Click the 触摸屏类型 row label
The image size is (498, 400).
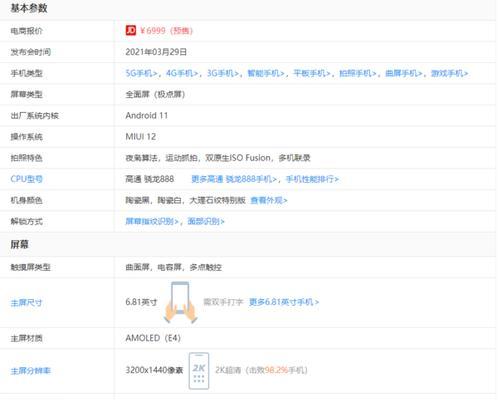(31, 267)
